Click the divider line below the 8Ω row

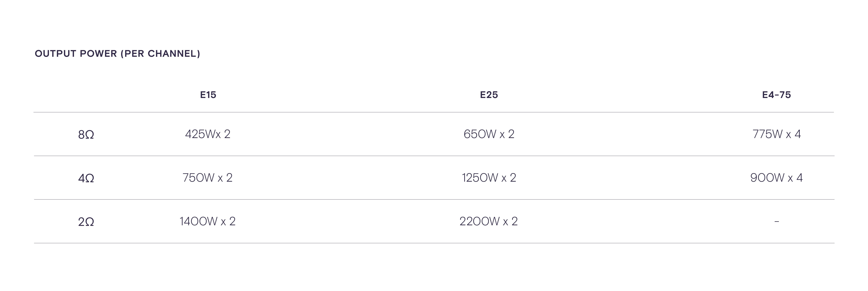click(434, 156)
